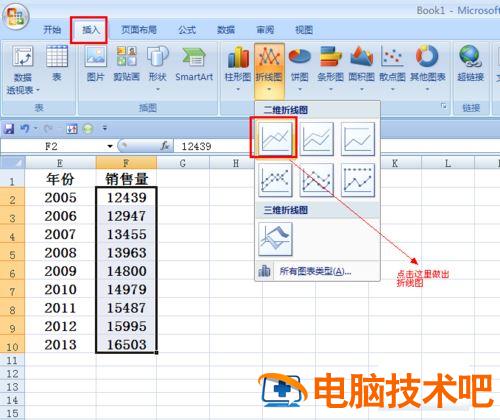This screenshot has height=420, width=500.
Task: Open the clip art (剪贴画) pane
Action: [x=126, y=63]
